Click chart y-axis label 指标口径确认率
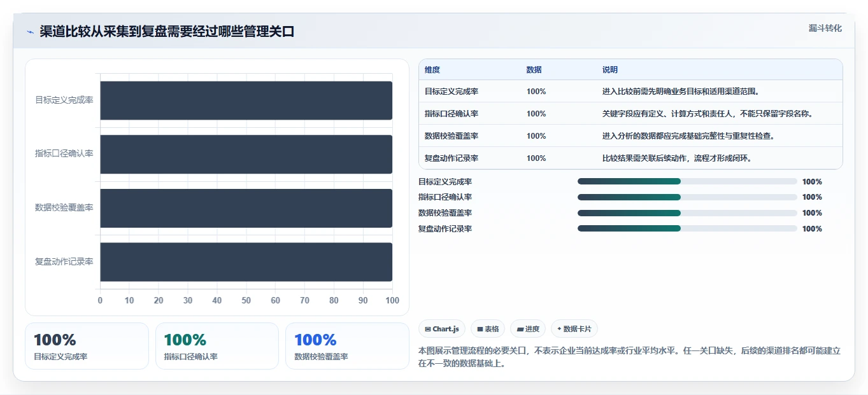 (x=64, y=154)
